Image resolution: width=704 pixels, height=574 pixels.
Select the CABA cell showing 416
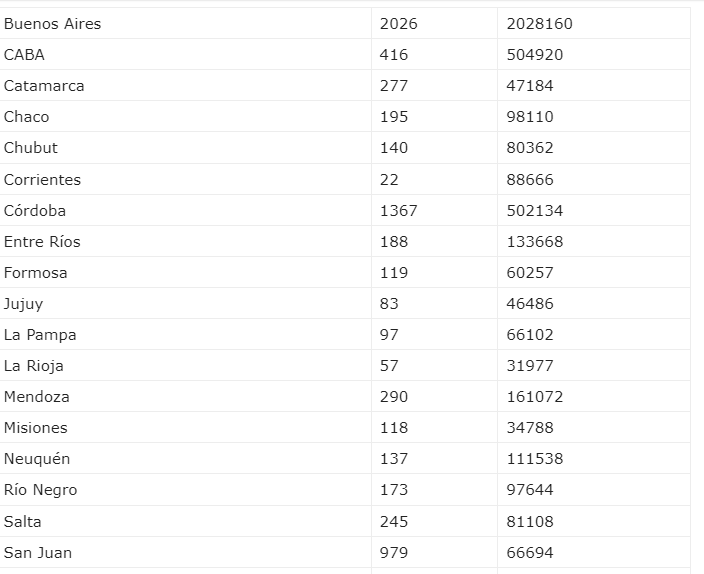(x=394, y=55)
